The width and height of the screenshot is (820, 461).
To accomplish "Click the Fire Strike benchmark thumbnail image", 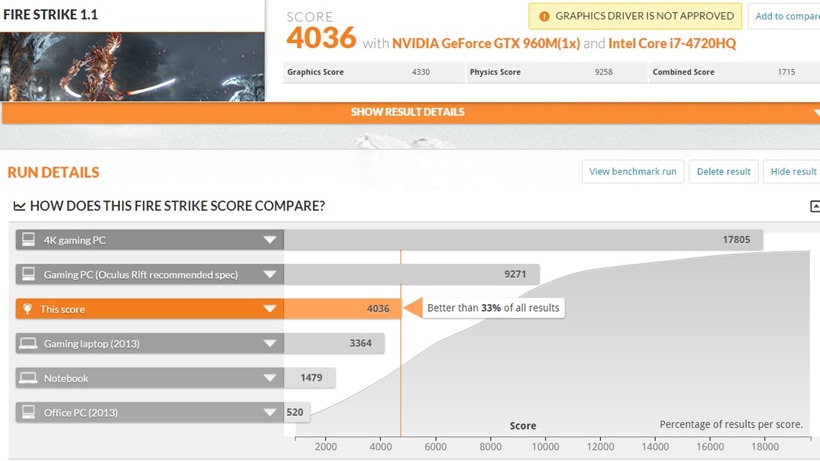I will [132, 66].
